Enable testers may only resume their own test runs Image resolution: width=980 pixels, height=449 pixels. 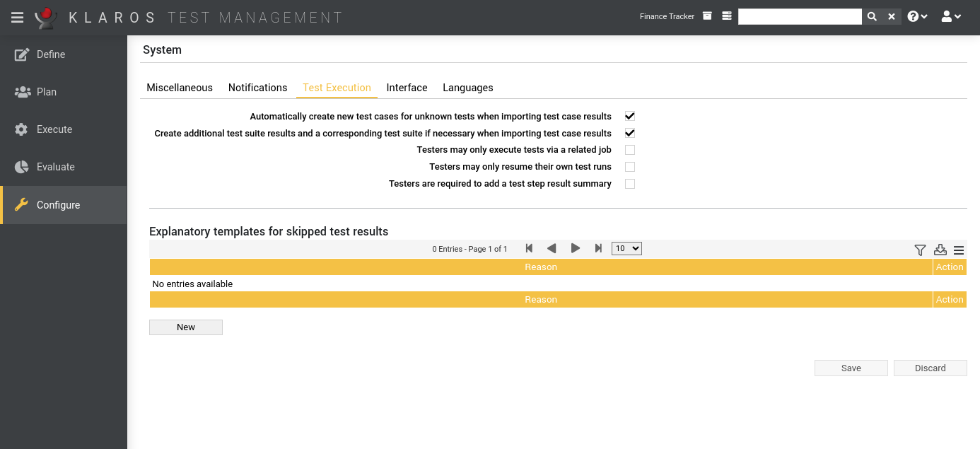[x=629, y=166]
